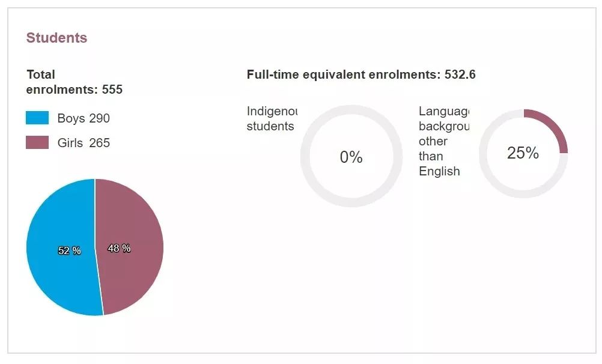Viewport: 602px width, 364px height.
Task: Click the 25% value in the donut
Action: [x=523, y=153]
